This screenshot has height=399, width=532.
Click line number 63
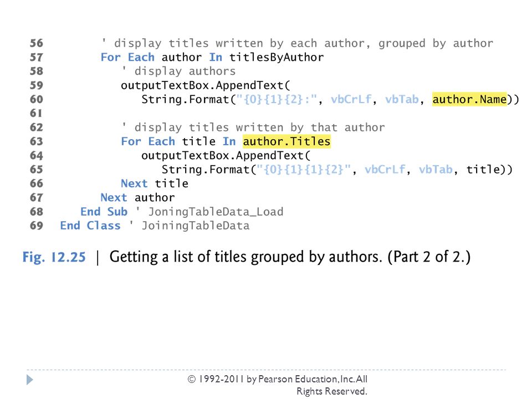[37, 141]
